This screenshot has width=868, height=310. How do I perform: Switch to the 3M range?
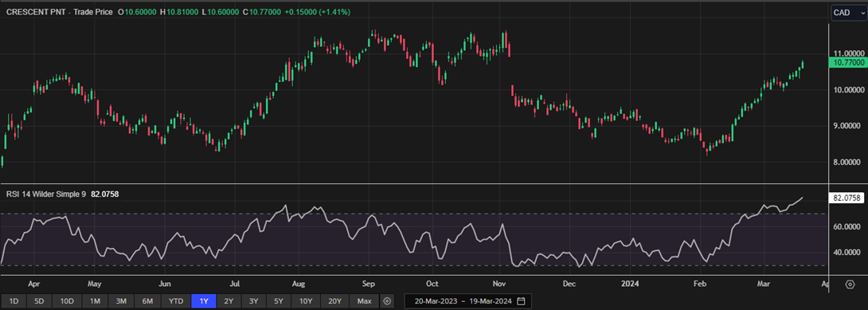[x=121, y=301]
